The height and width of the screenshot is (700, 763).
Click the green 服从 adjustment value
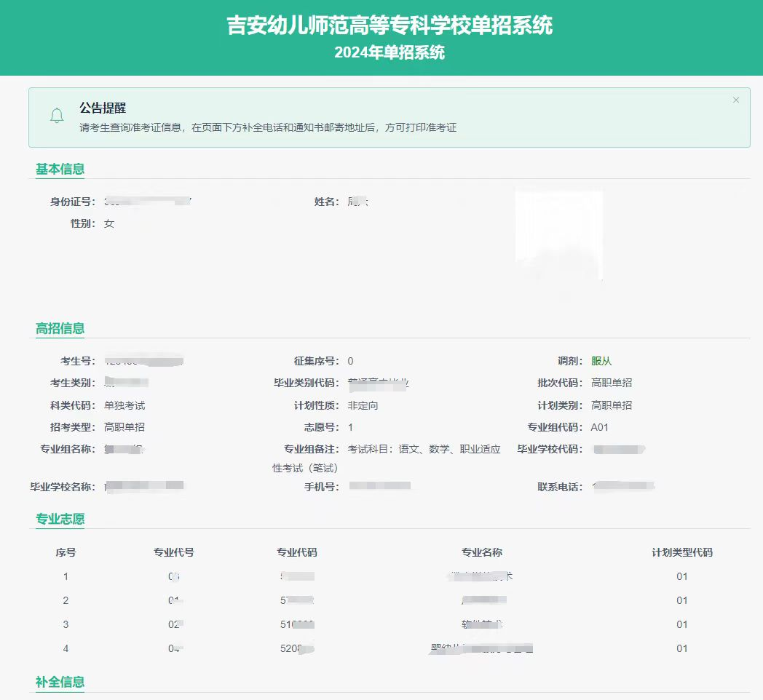click(601, 361)
